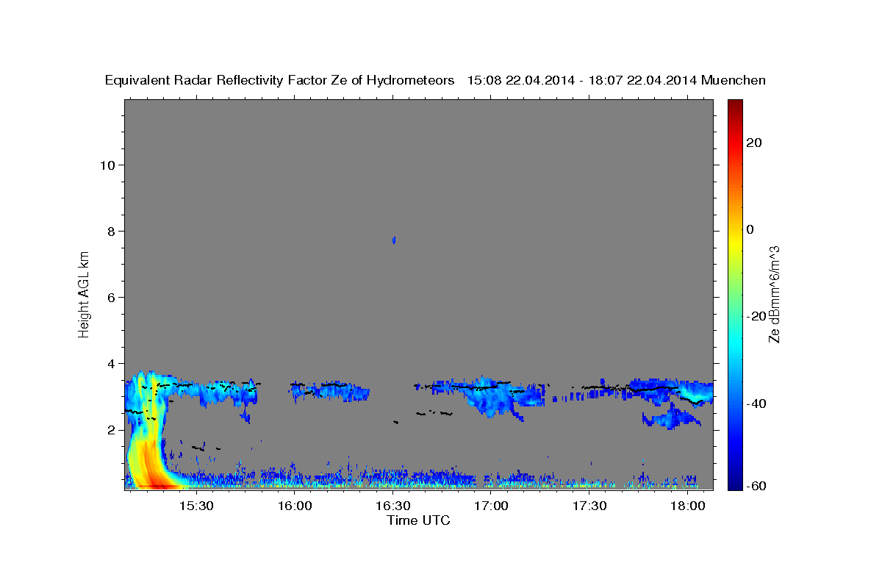Click the isolated blue echo near 8 km height
Viewport: 882px width, 588px height.
(x=395, y=240)
